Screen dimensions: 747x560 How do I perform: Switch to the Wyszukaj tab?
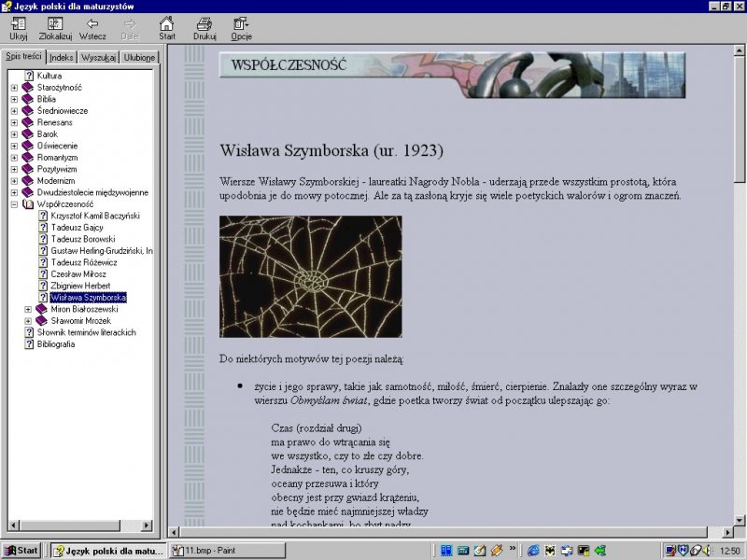click(x=98, y=58)
